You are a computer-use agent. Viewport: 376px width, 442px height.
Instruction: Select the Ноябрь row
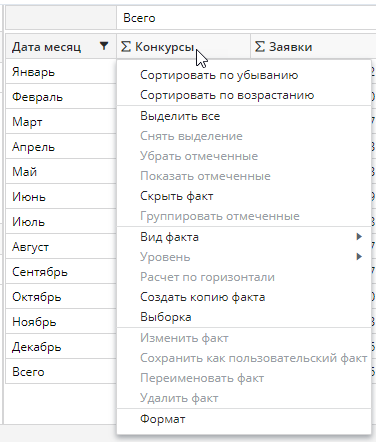(61, 322)
